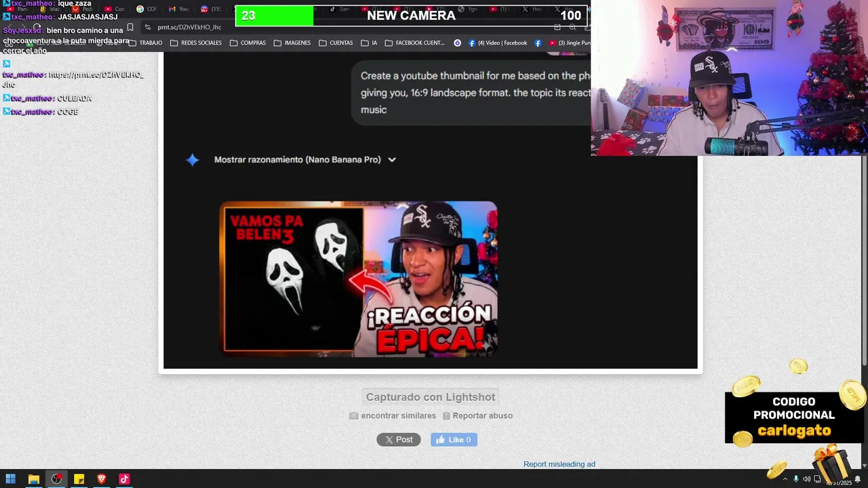868x488 pixels.
Task: Click the X Post share button
Action: click(399, 440)
